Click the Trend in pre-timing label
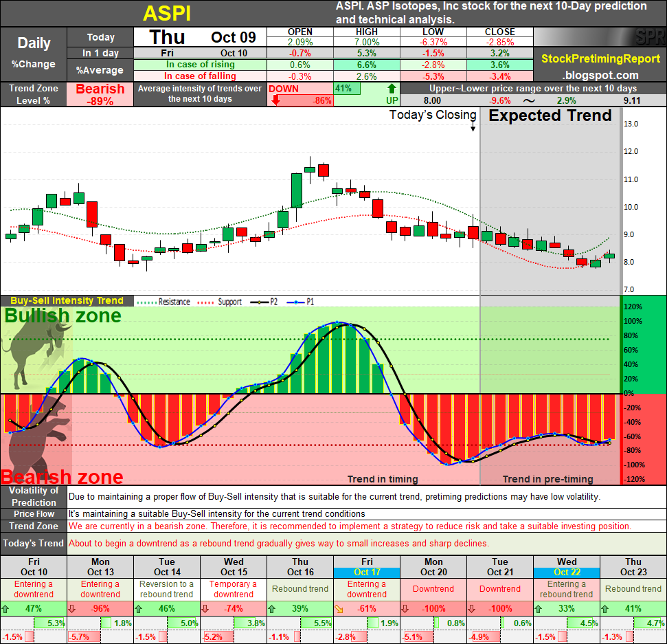This screenshot has width=667, height=644. click(x=548, y=479)
